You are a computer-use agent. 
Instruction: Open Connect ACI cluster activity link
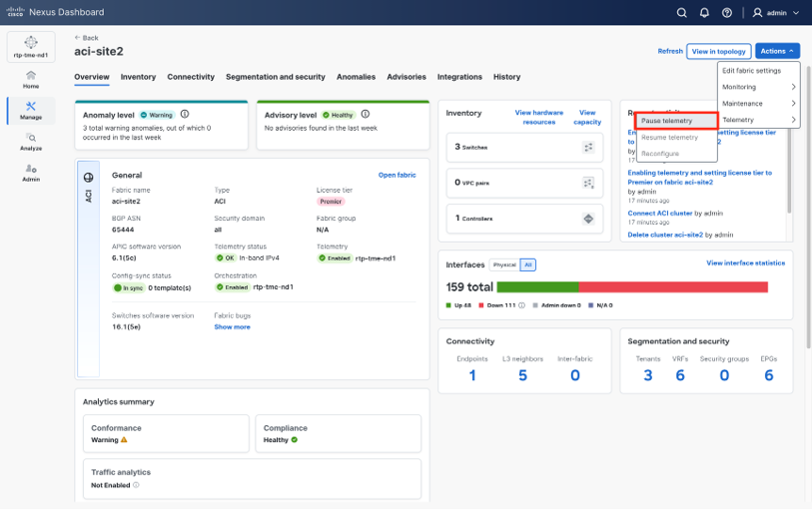click(x=660, y=214)
